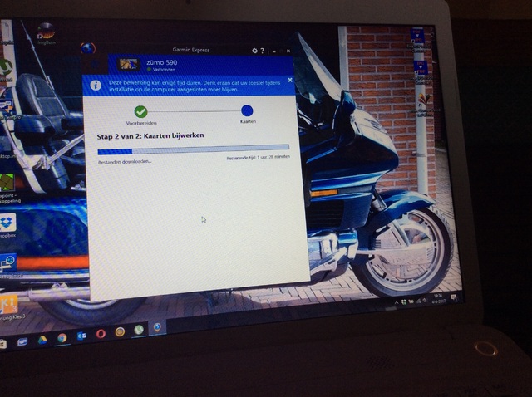Show hidden system tray icons chevron
This screenshot has height=397, width=532.
pos(397,302)
